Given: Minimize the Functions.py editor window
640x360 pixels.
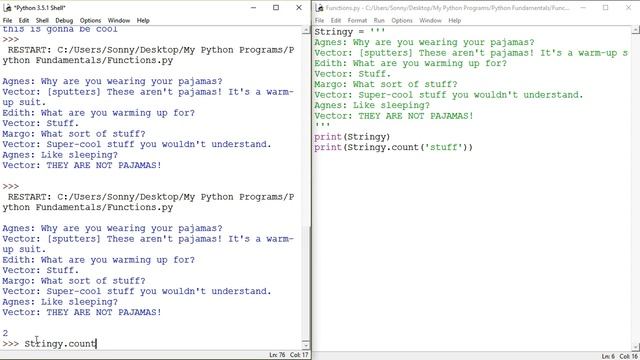Looking at the screenshot, I should click(583, 8).
